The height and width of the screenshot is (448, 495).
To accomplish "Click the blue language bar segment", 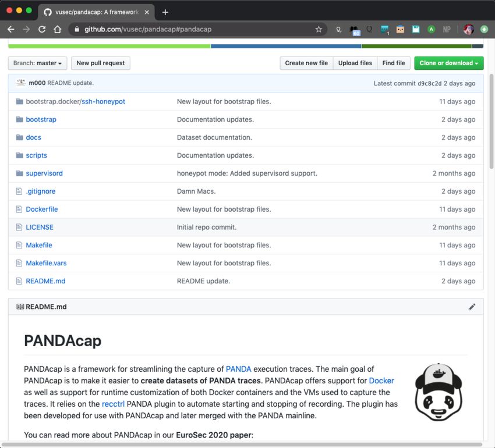I will click(x=286, y=47).
